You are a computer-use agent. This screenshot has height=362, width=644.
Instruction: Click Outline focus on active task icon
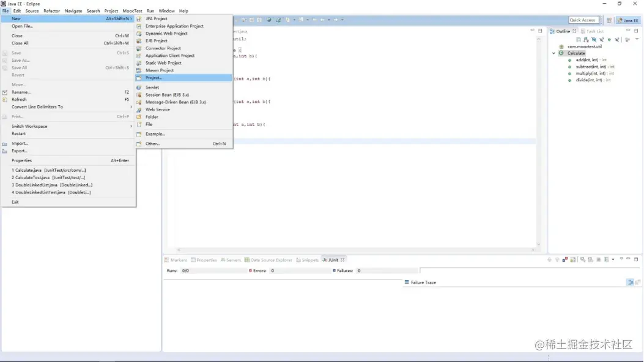627,40
